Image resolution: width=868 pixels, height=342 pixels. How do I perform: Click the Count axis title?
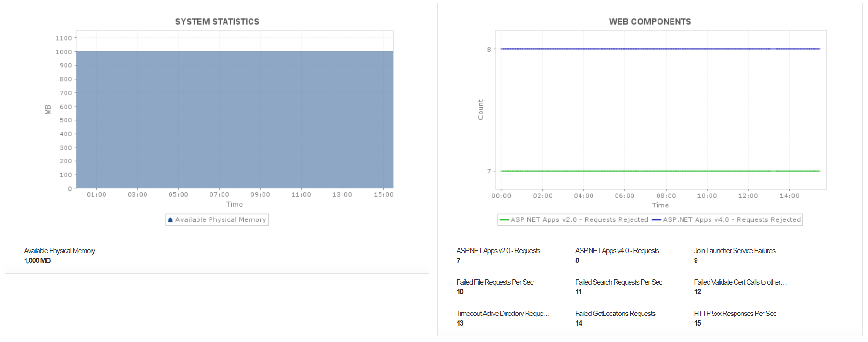pos(480,110)
